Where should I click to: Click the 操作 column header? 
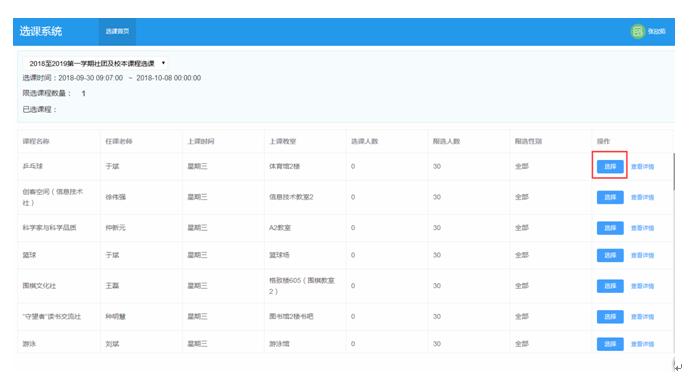click(603, 141)
